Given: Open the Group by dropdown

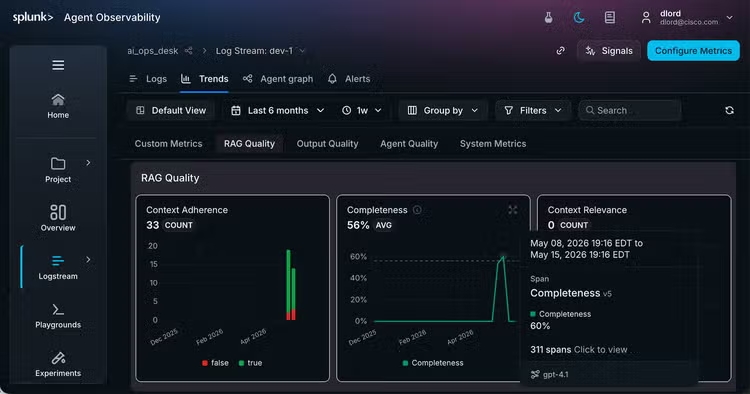Looking at the screenshot, I should 443,110.
